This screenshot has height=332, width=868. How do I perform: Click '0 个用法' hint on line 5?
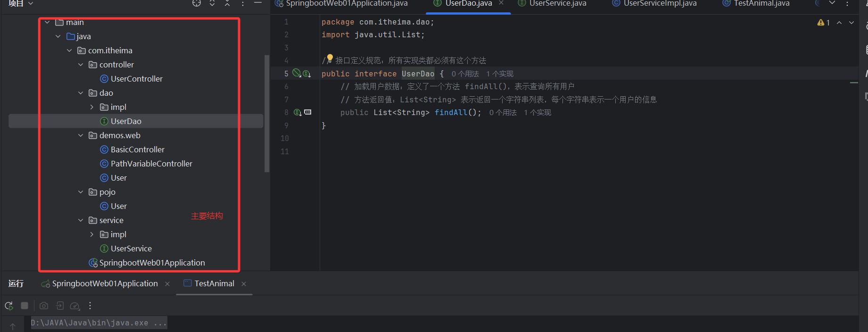pos(465,74)
